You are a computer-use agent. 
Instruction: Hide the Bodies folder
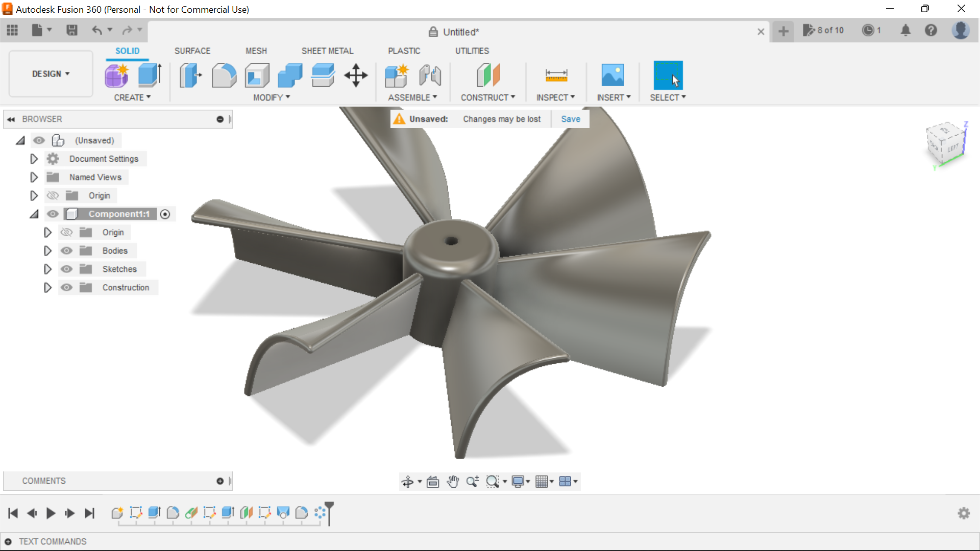66,251
